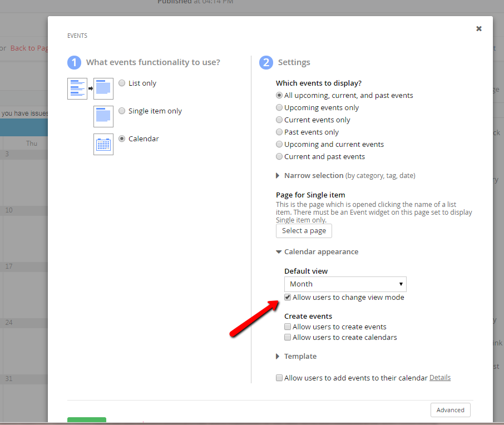Pick Past events only radio button
504x425 pixels.
pyautogui.click(x=279, y=132)
